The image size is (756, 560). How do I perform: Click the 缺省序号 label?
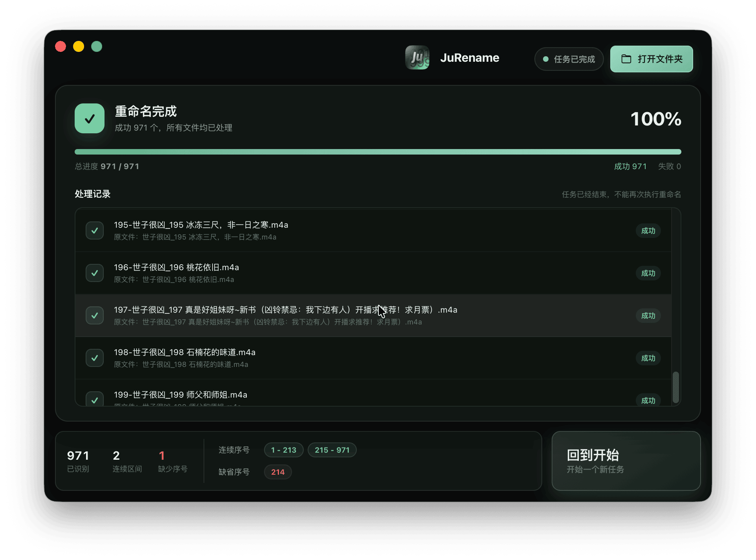(234, 472)
